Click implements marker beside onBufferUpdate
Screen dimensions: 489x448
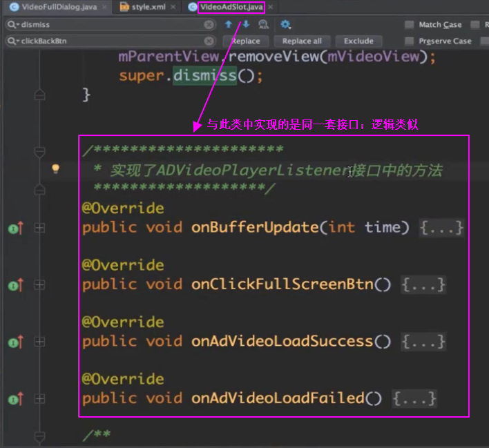[x=15, y=228]
